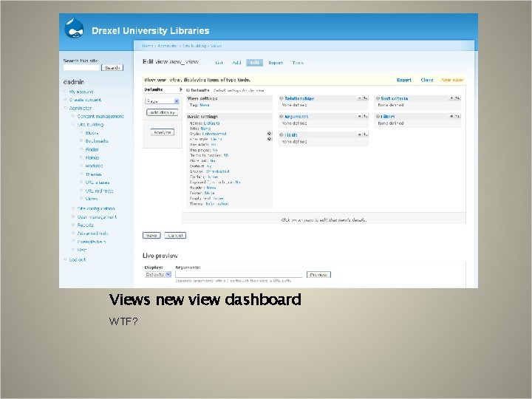Image resolution: width=532 pixels, height=399 pixels.
Task: Click the Clone link
Action: 427,80
